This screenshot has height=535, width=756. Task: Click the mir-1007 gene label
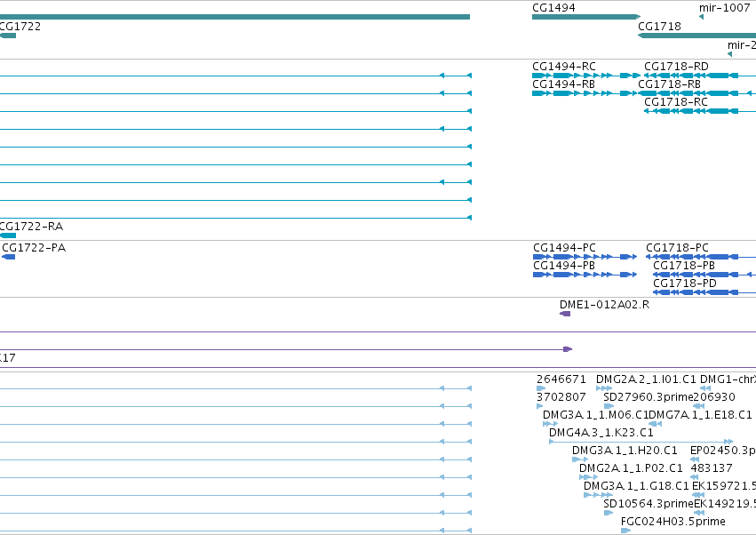724,8
